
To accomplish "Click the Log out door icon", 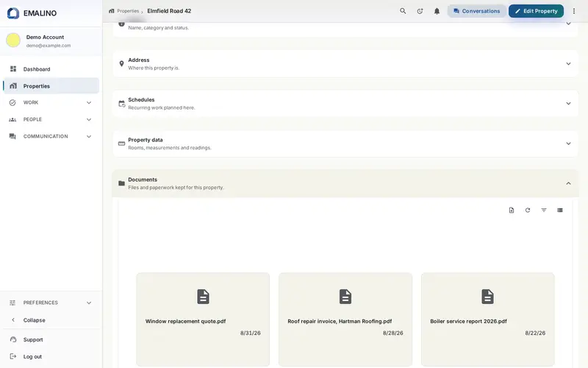I will click(x=13, y=356).
